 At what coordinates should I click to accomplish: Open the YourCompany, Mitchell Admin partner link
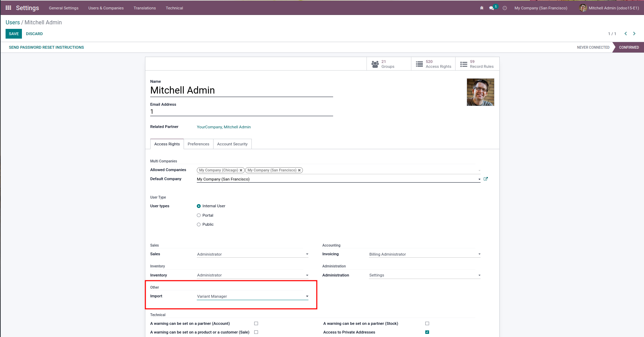pyautogui.click(x=224, y=127)
